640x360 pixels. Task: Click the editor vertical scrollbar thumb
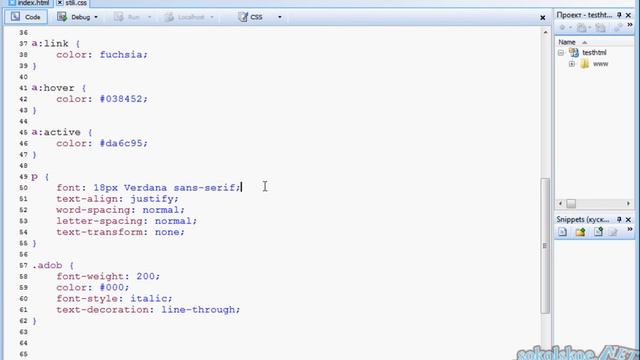(x=545, y=246)
